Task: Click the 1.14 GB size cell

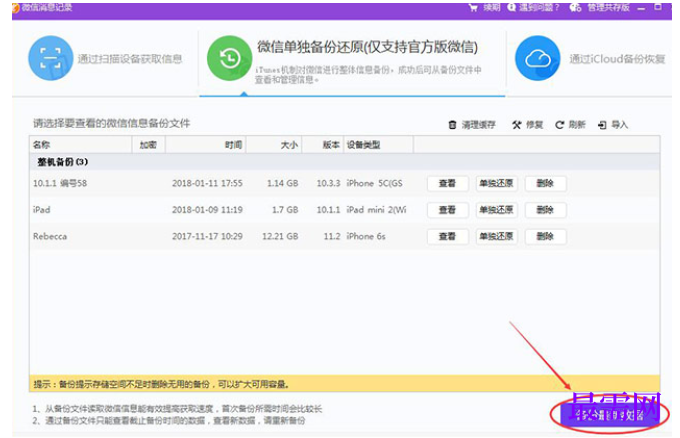Action: [283, 183]
